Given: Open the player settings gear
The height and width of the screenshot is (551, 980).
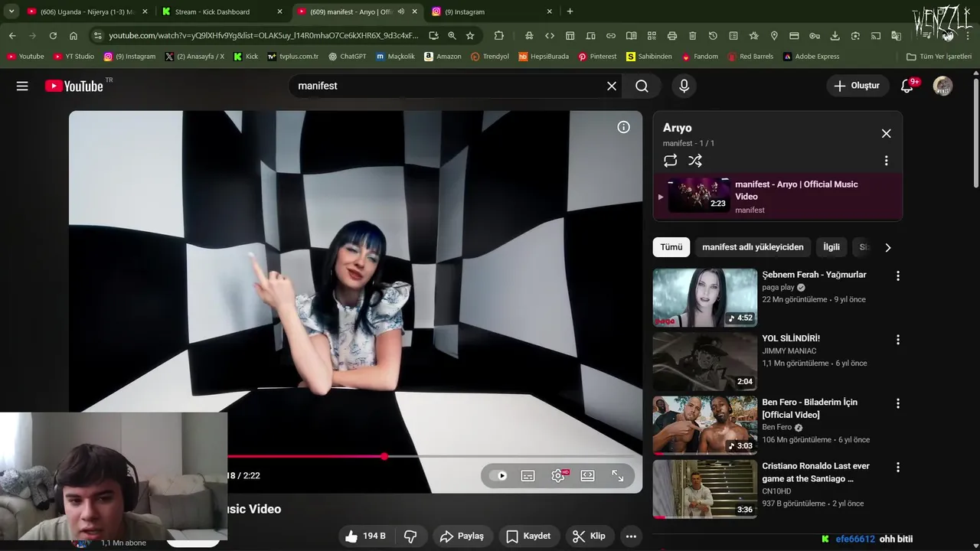Looking at the screenshot, I should [x=558, y=475].
